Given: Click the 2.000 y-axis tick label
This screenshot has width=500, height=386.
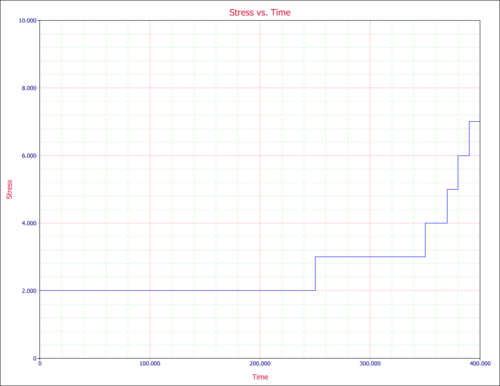Looking at the screenshot, I should click(29, 291).
